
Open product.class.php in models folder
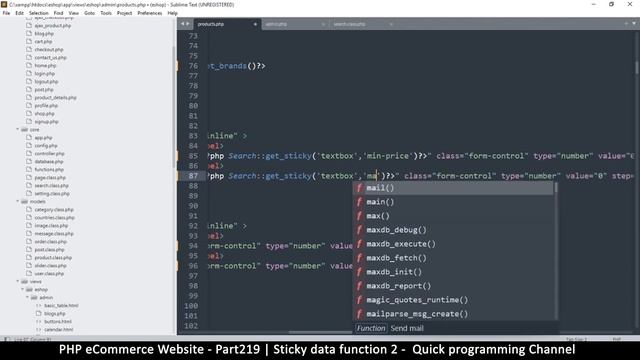(53, 258)
